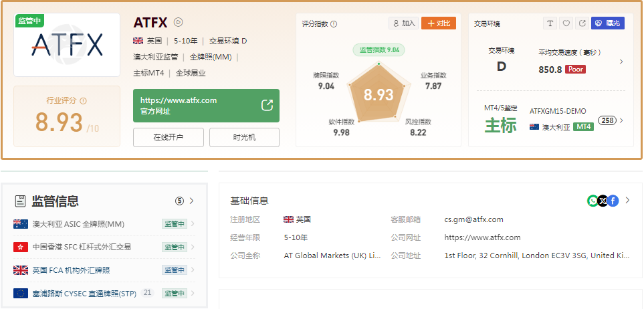Click the 在线开户 button
Viewport: 644px width, 309px height.
click(169, 137)
